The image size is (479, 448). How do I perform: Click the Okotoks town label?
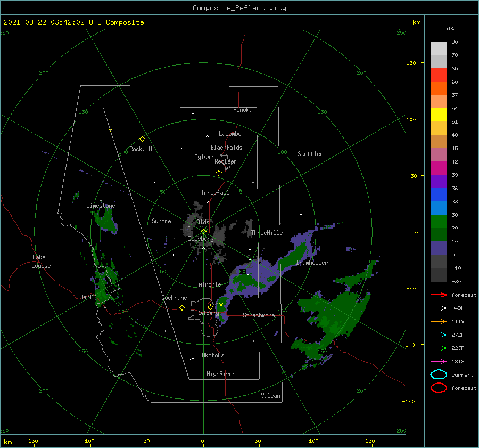213,355
